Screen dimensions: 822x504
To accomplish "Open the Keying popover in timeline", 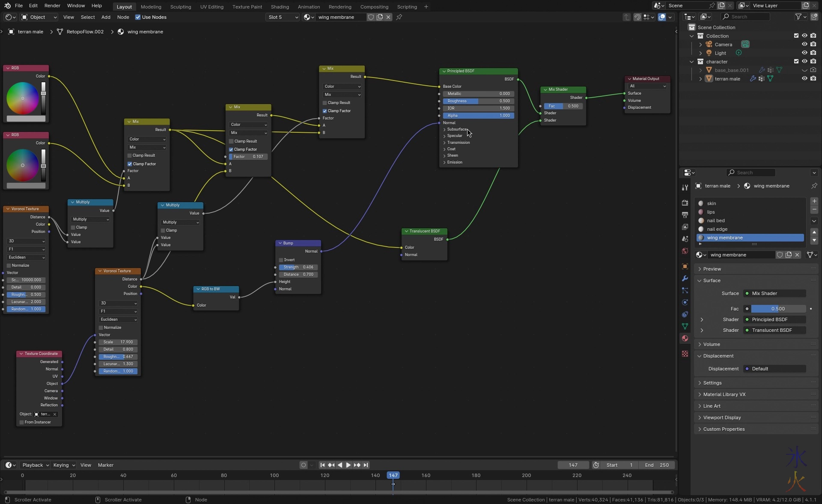I will click(x=64, y=465).
